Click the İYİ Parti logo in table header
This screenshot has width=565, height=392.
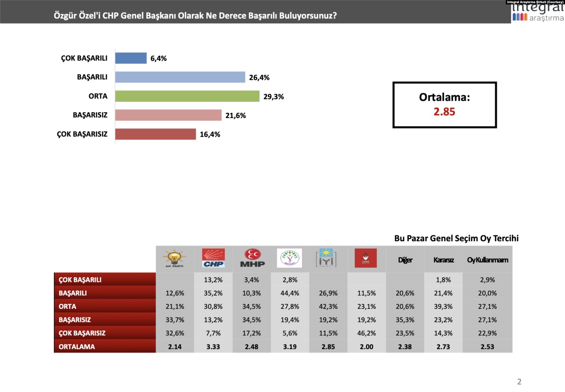point(326,258)
